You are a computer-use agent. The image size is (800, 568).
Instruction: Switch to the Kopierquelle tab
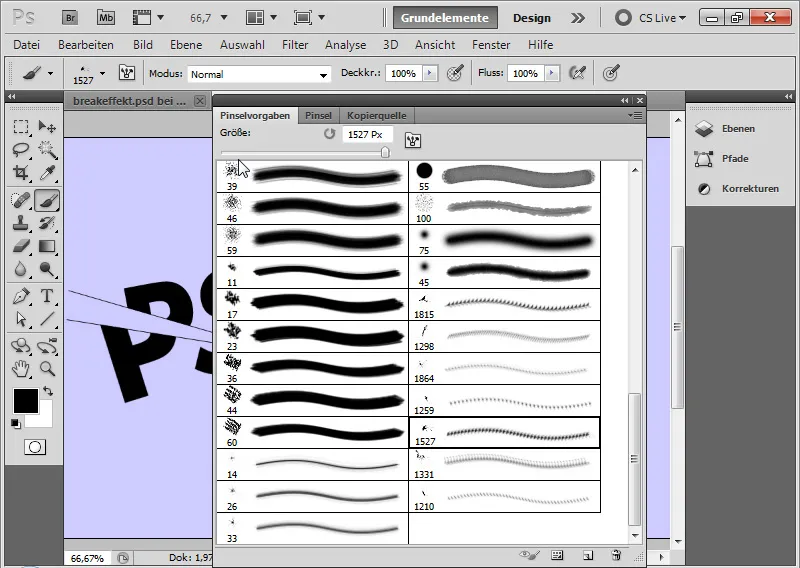coord(377,116)
